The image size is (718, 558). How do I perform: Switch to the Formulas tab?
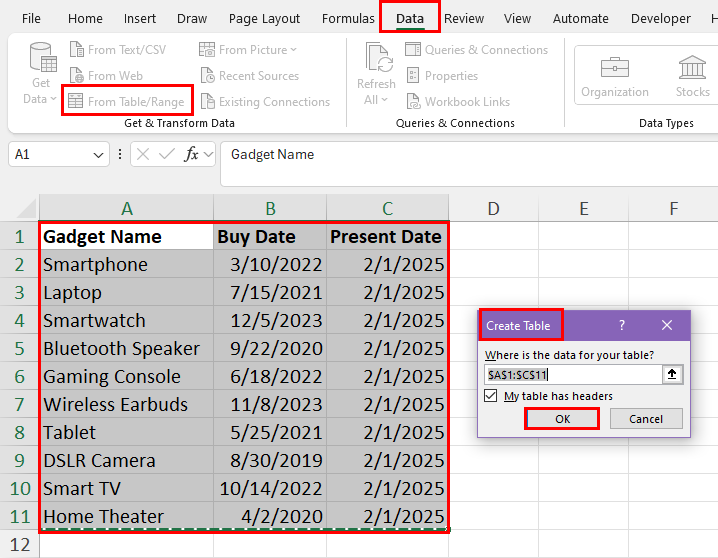tap(348, 18)
